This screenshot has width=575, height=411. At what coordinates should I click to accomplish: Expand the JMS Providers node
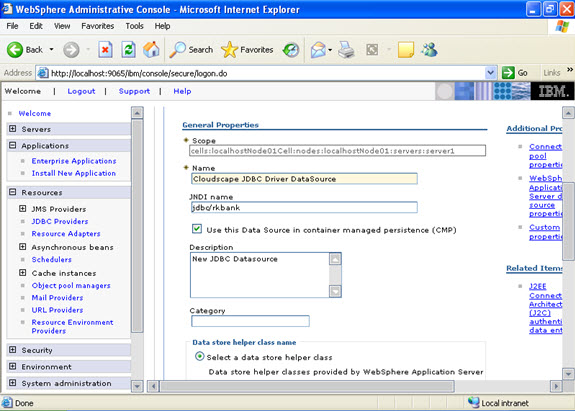pos(23,208)
